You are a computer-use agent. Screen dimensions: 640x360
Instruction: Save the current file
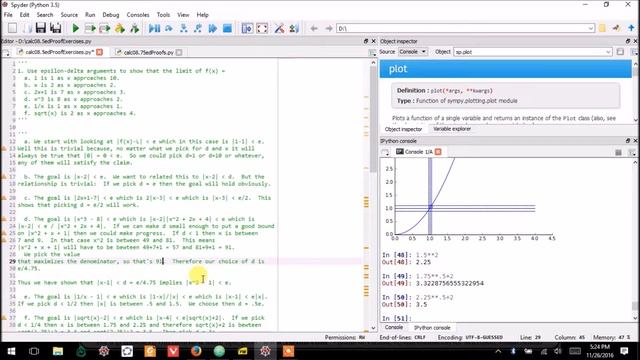[40, 28]
